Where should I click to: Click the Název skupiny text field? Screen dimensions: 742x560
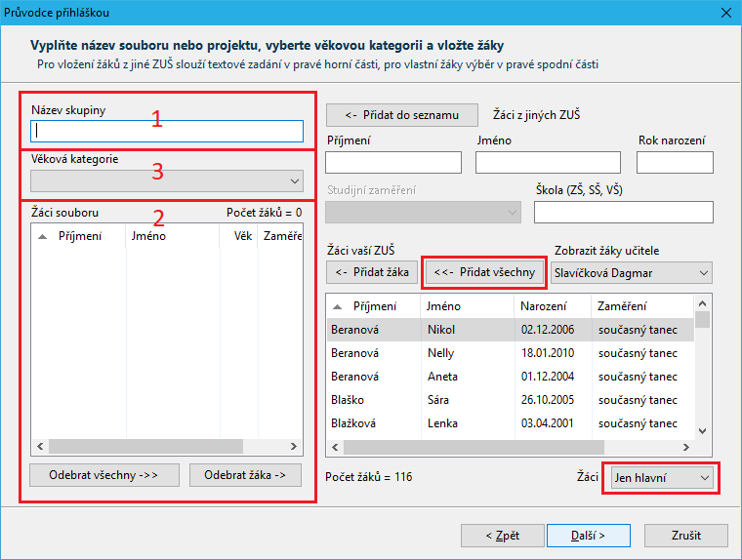coord(167,131)
